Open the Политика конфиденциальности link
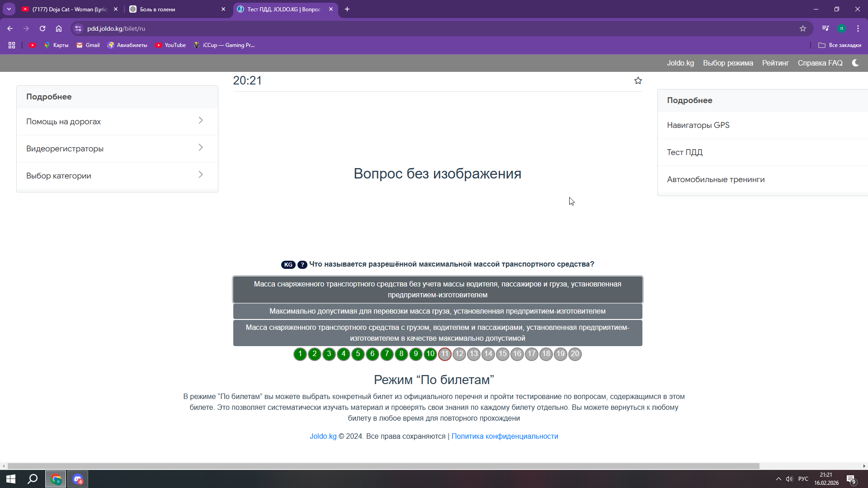This screenshot has height=488, width=868. [505, 436]
